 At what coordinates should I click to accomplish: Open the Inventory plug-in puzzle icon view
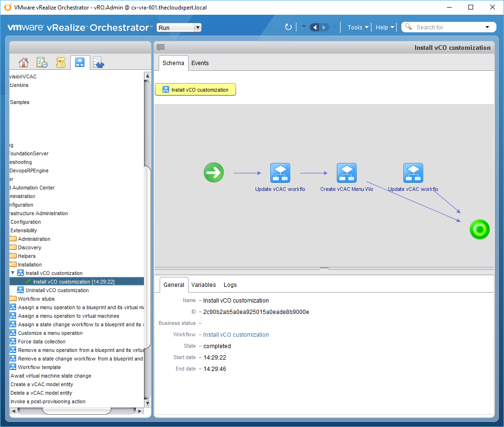(x=99, y=63)
